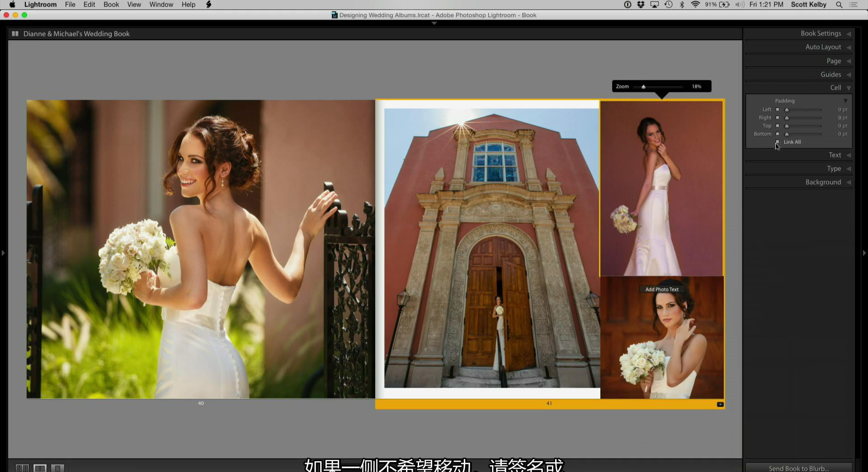Collapse the Cell panel

coord(835,88)
